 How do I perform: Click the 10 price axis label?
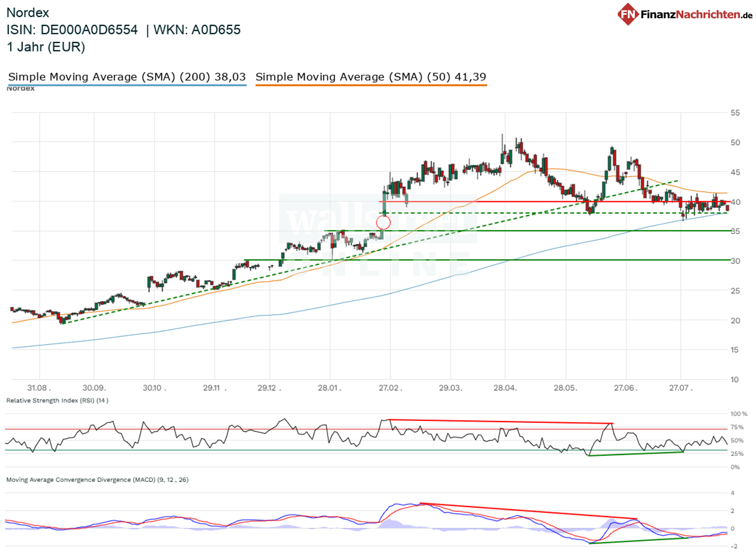click(x=735, y=379)
